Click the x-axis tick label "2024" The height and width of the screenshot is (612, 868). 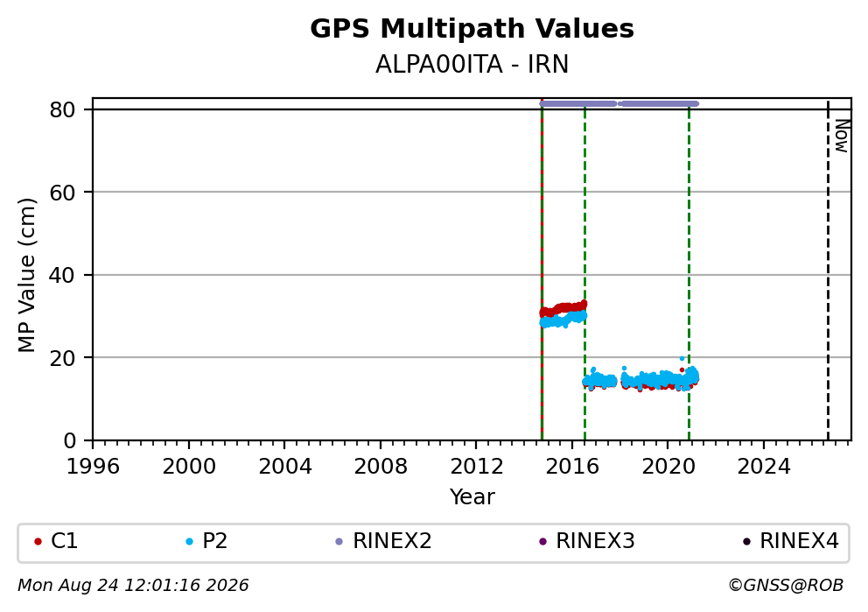(763, 467)
